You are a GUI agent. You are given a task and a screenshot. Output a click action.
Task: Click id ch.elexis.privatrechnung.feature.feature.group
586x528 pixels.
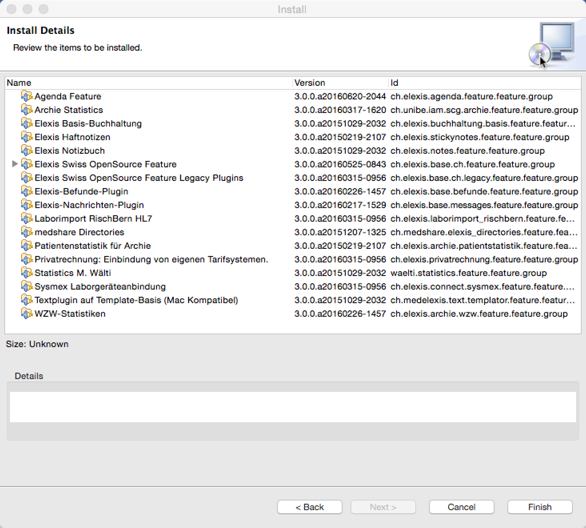(x=484, y=259)
